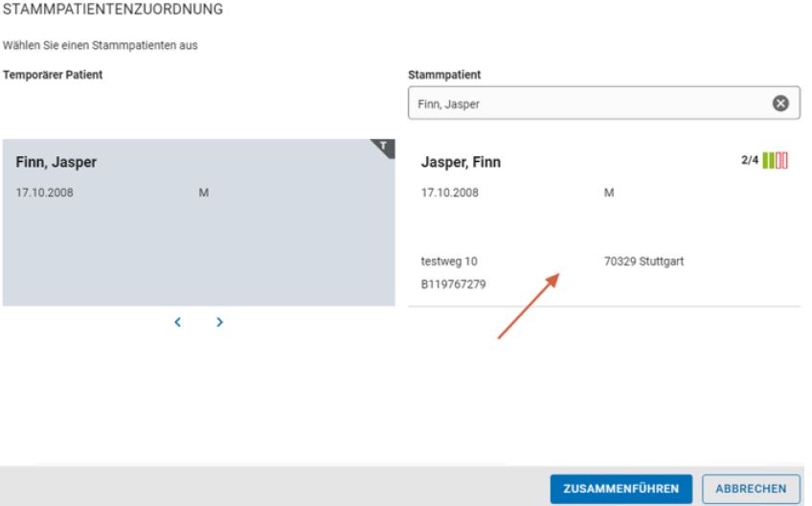Click the green and red match indicator bars

click(x=777, y=160)
